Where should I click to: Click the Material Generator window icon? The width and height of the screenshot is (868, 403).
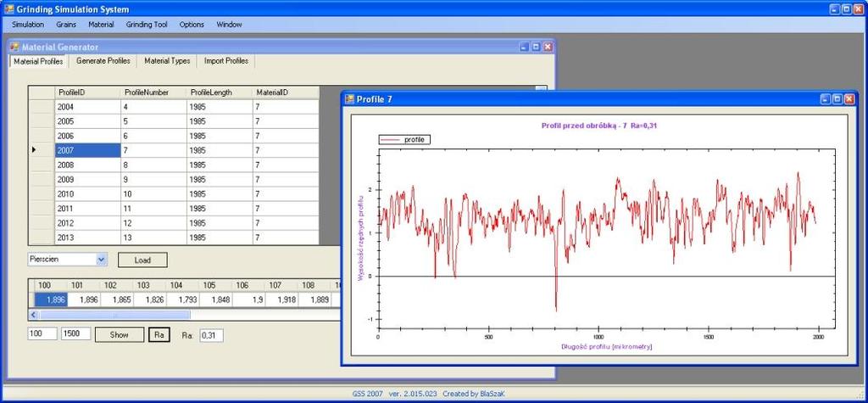(x=14, y=48)
